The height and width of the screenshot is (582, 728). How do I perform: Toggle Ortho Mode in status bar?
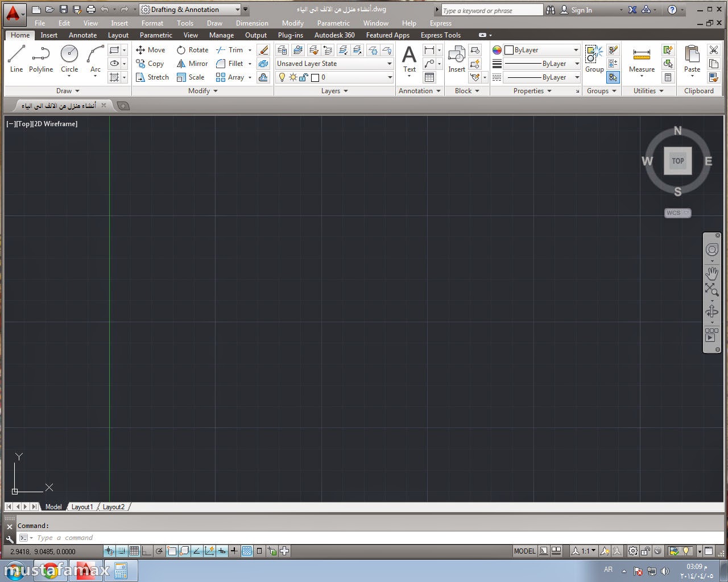point(147,551)
